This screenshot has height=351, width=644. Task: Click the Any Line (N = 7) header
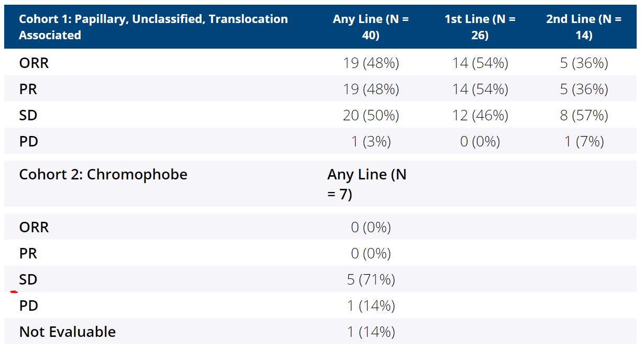[x=367, y=184]
